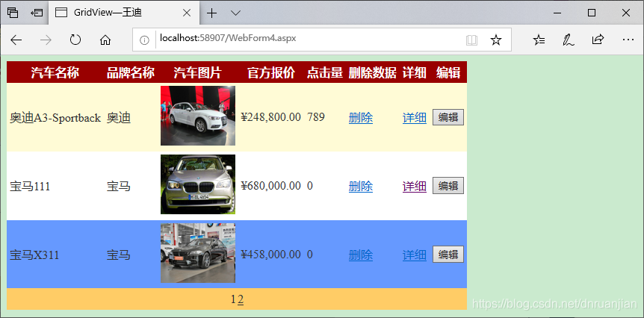The width and height of the screenshot is (644, 318).
Task: Click the 汽车图片 column header
Action: point(197,72)
